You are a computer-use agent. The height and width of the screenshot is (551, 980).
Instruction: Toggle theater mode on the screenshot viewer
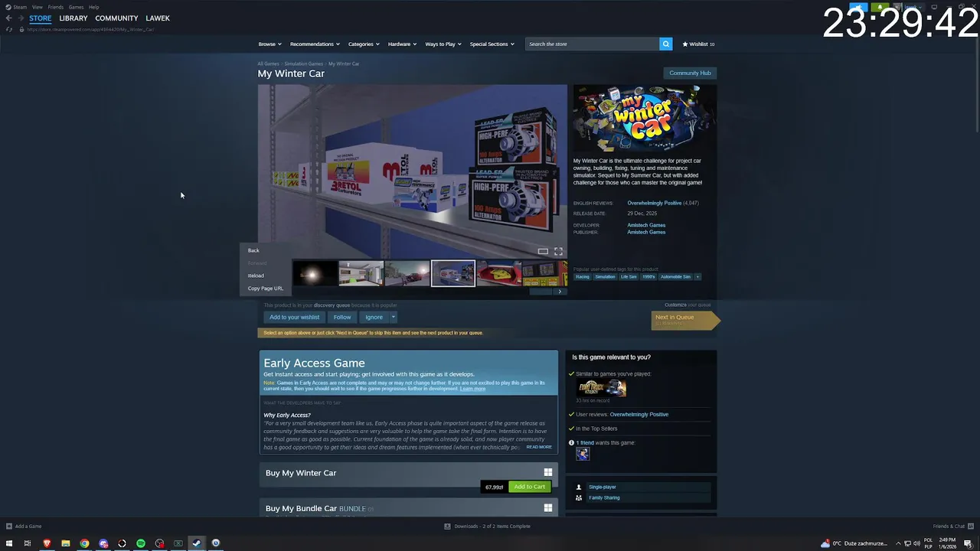pyautogui.click(x=543, y=251)
